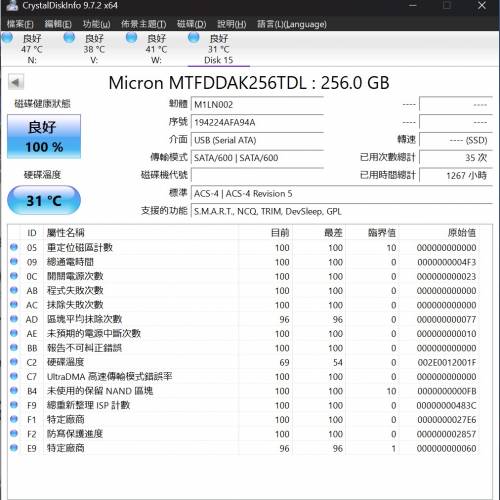Open the 磁碟(D) menu
Image resolution: width=500 pixels, height=500 pixels.
pyautogui.click(x=192, y=24)
